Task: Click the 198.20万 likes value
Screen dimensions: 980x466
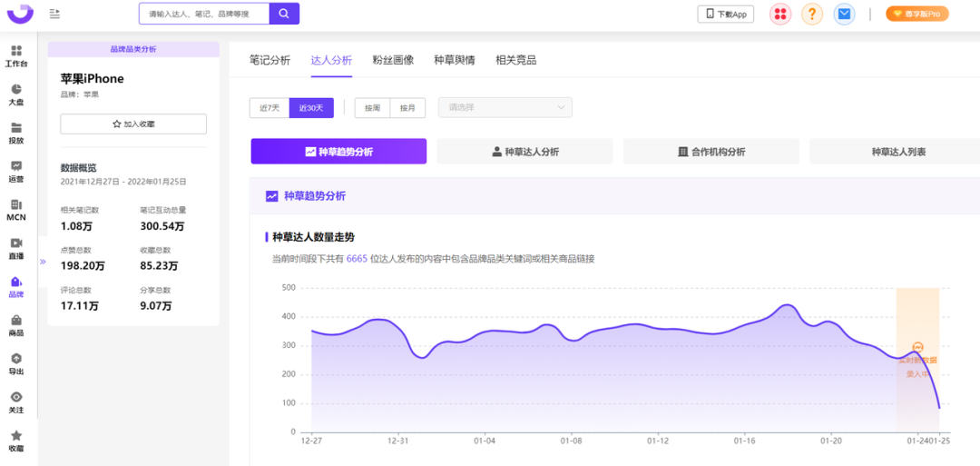Action: pyautogui.click(x=83, y=266)
